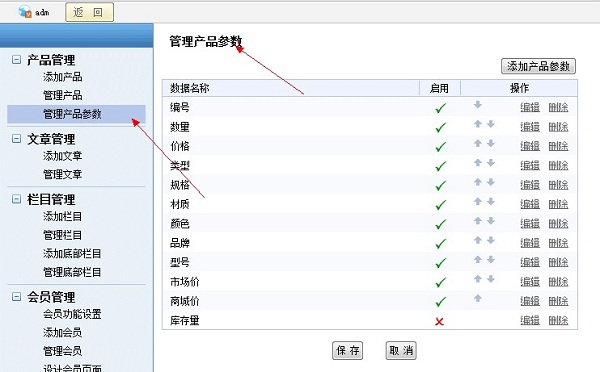Open 管理底部栏目 in the sidebar
Screen dimensions: 600x372
(72, 272)
